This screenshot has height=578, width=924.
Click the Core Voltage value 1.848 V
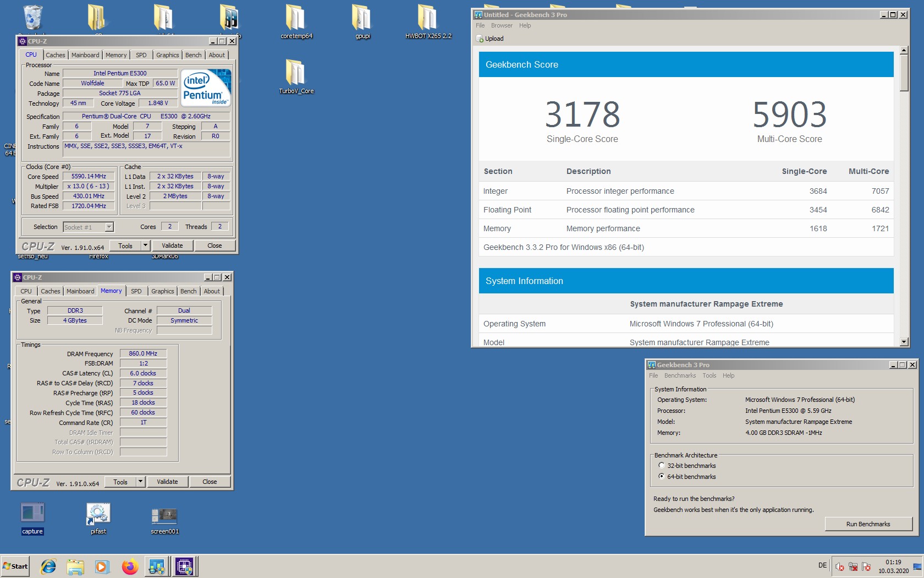coord(158,103)
